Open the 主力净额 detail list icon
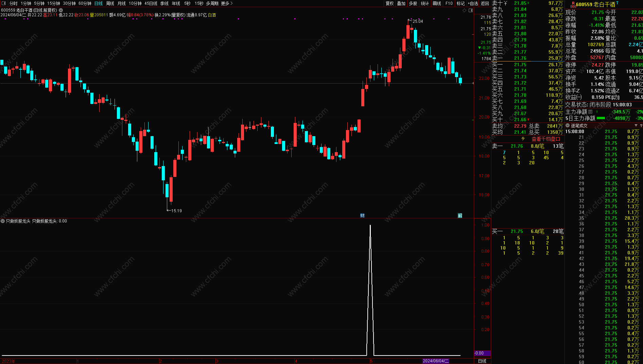Screen dimensions: 643x364 590,112
